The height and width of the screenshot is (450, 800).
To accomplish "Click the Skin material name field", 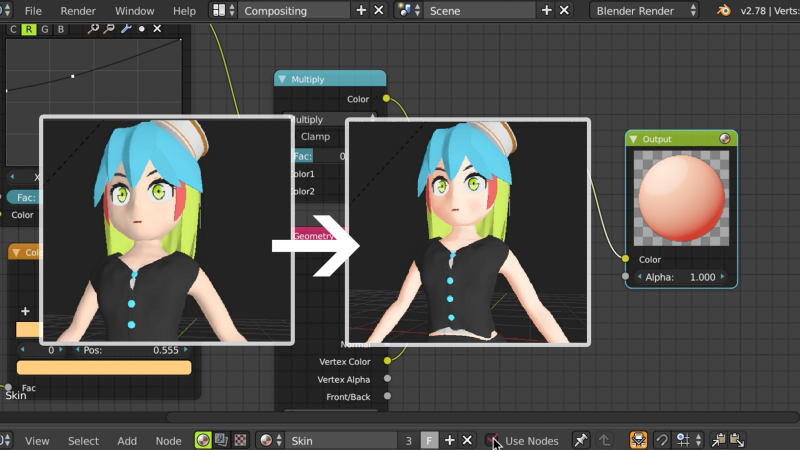I will point(341,440).
